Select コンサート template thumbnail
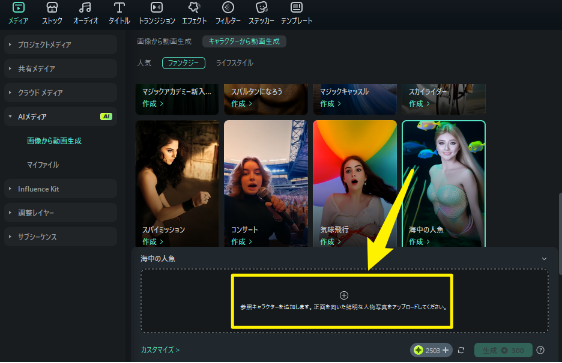This screenshot has width=562, height=363. coord(266,183)
